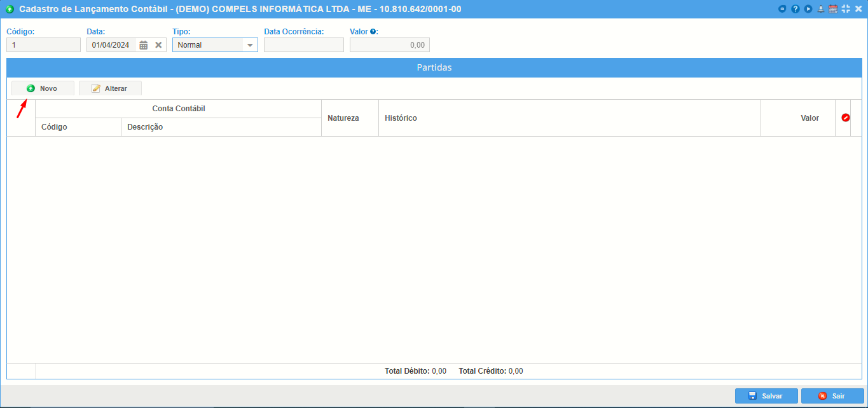This screenshot has height=408, width=868.
Task: Click the Partidas section header
Action: [434, 67]
